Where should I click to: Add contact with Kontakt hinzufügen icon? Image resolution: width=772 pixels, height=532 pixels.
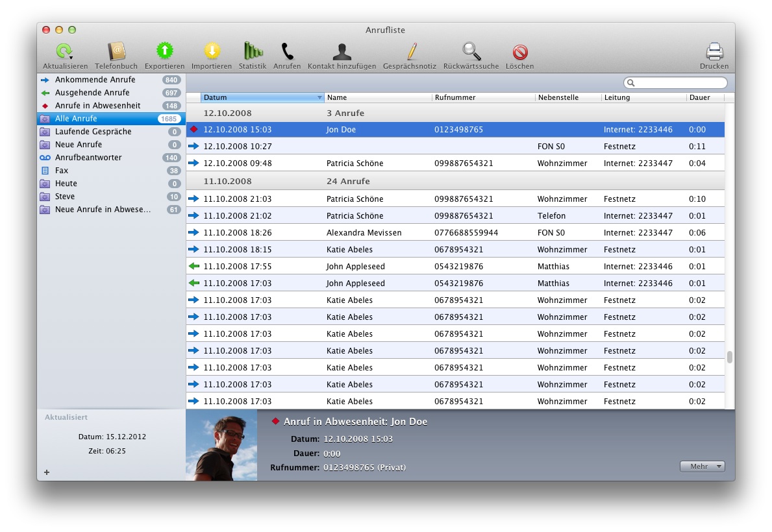342,52
